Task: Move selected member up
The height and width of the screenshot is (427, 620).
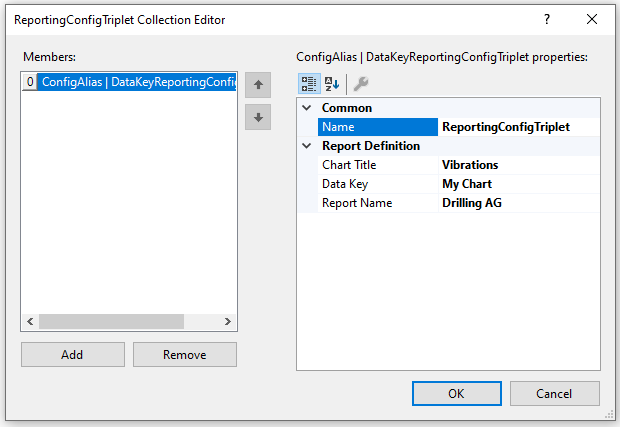Action: pyautogui.click(x=258, y=85)
